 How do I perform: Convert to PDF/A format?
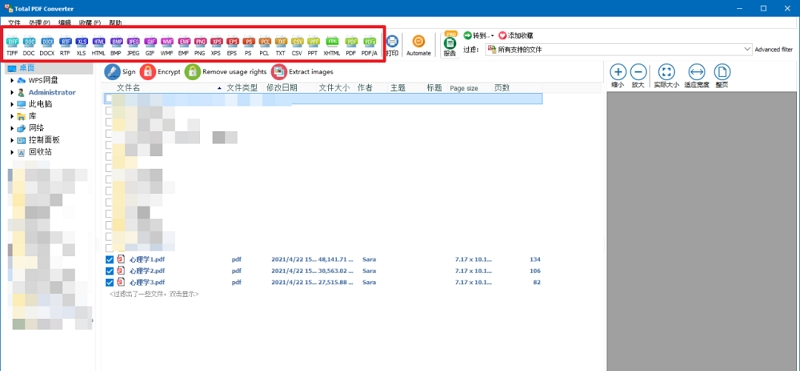(x=369, y=45)
